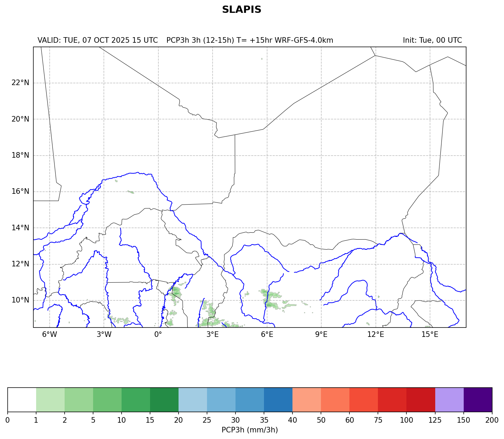
Task: Select the dark purple 150–200 colorbar segment
Action: pos(478,400)
